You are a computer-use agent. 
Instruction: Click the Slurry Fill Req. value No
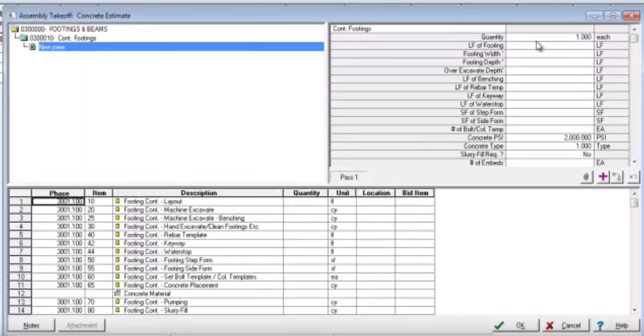(x=549, y=154)
